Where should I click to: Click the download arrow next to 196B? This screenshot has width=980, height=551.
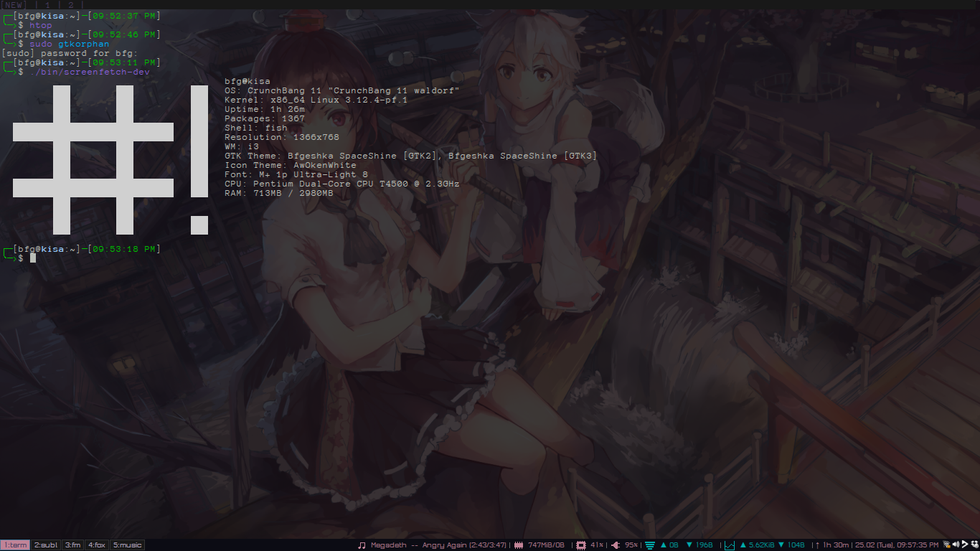coord(689,545)
